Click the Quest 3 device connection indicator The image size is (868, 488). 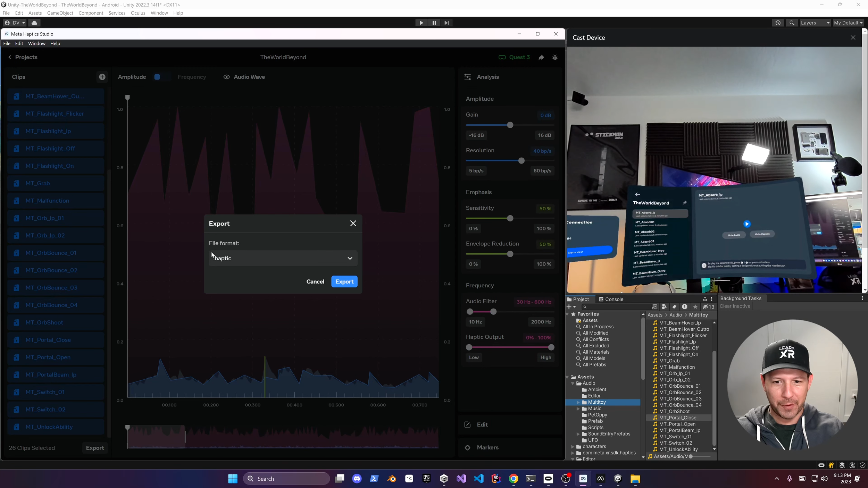pyautogui.click(x=514, y=57)
